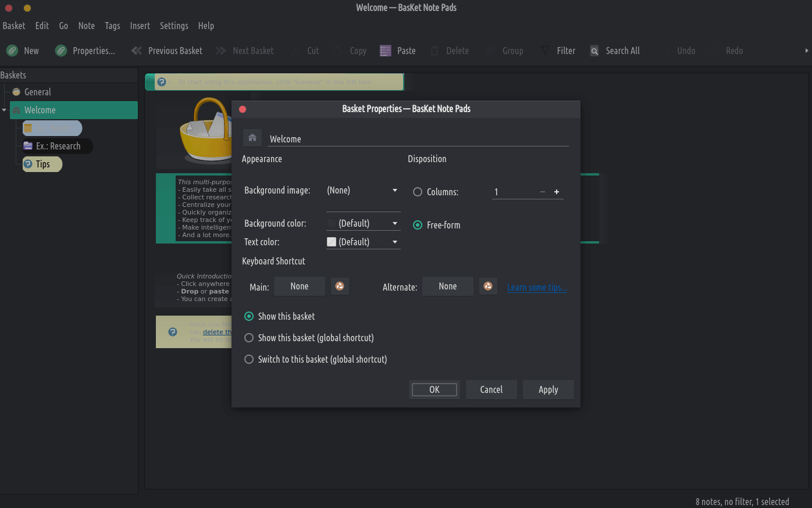Open the Text color dropdown
The width and height of the screenshot is (812, 508).
(363, 242)
